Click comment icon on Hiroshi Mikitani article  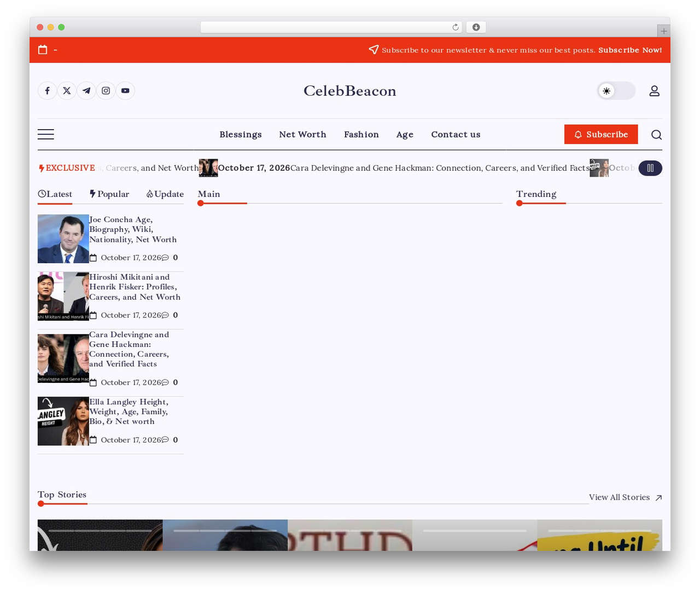point(165,315)
